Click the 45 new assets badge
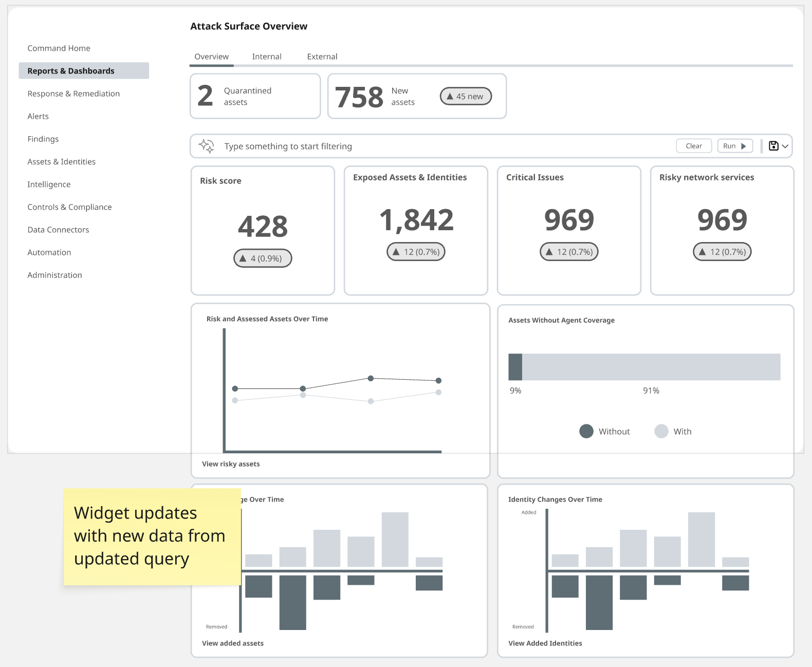This screenshot has width=812, height=667. pyautogui.click(x=466, y=96)
